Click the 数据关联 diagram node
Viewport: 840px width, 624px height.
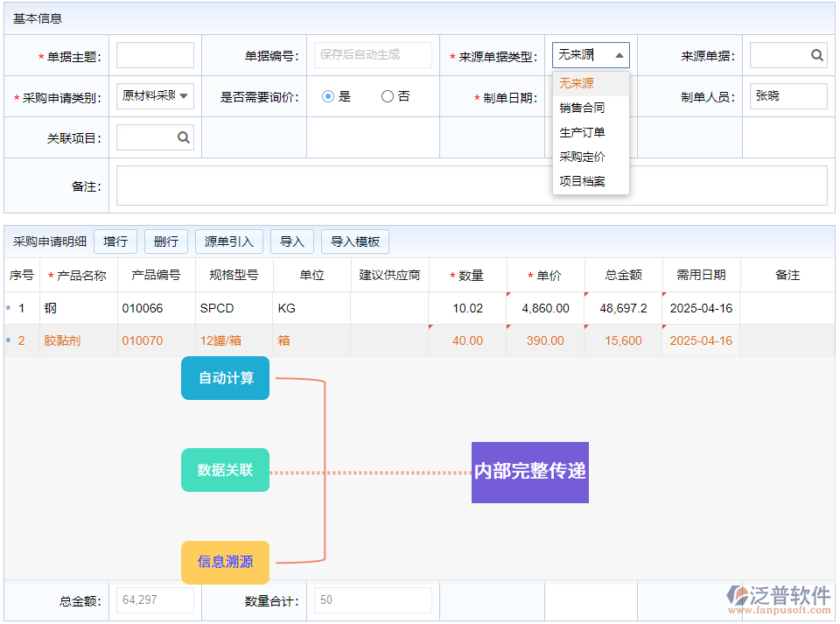pos(225,470)
